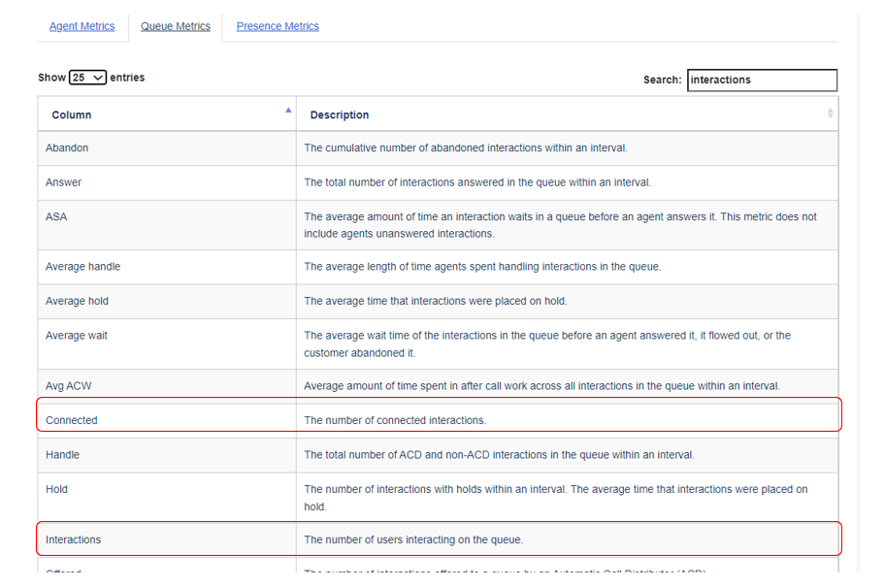Viewport: 885px width, 588px height.
Task: Click the Average handle name cell
Action: click(x=83, y=267)
